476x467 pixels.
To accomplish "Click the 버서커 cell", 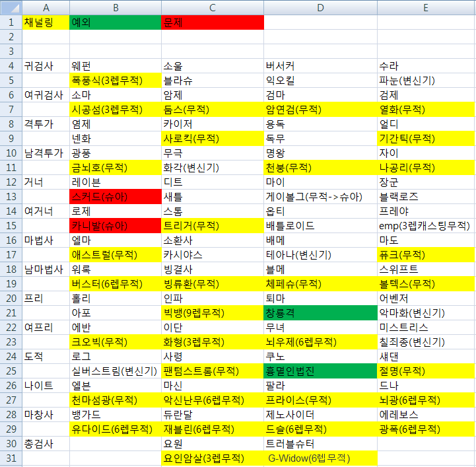I will (x=320, y=66).
